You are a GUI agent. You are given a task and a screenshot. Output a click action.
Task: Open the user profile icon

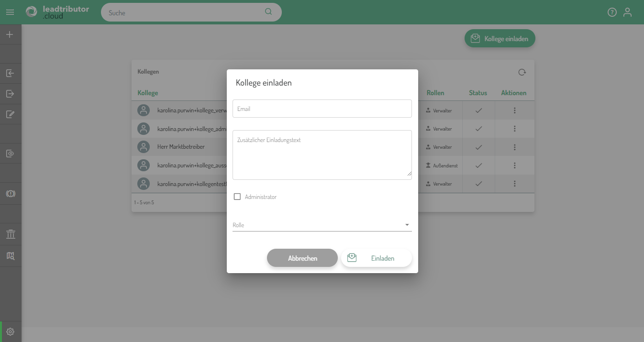pos(627,12)
